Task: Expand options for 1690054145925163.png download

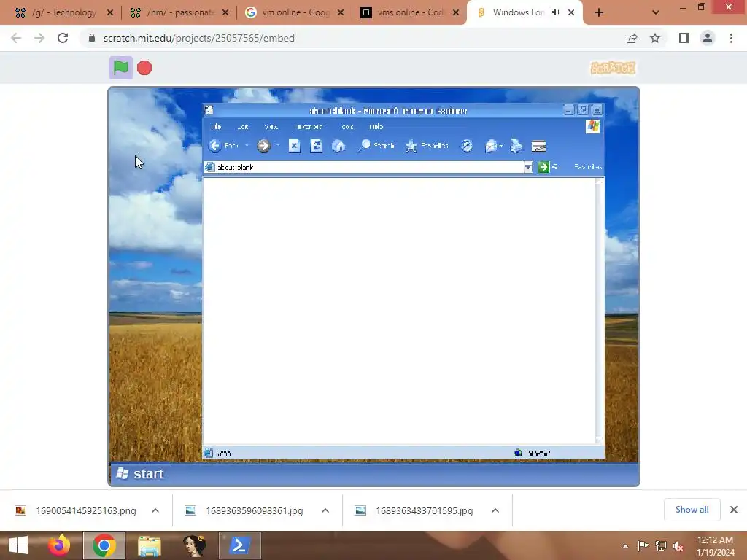Action: coord(155,510)
